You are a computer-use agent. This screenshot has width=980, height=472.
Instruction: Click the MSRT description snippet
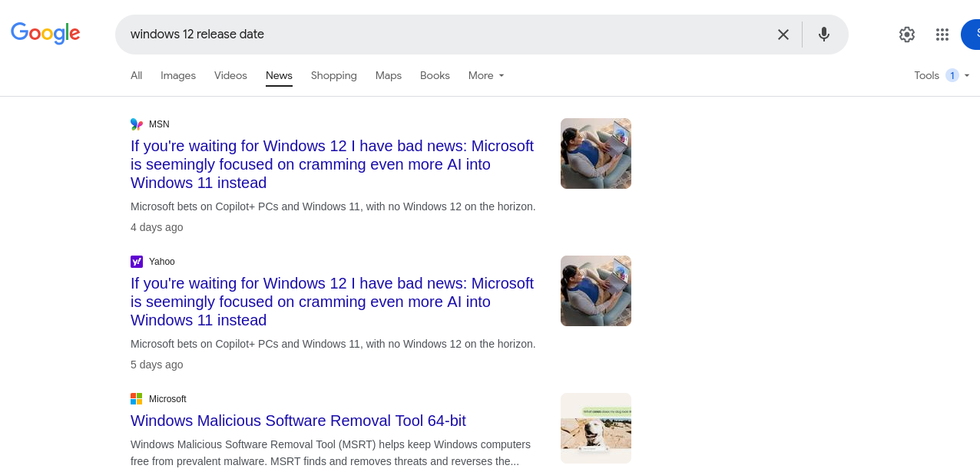330,453
